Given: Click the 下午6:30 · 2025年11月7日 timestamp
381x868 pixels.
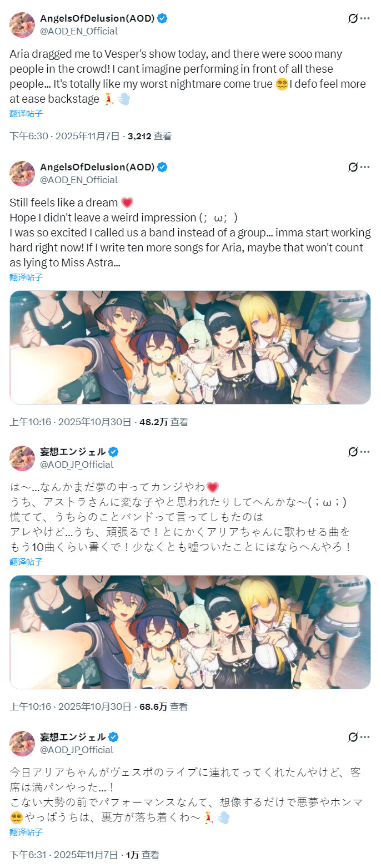Looking at the screenshot, I should click(x=64, y=136).
